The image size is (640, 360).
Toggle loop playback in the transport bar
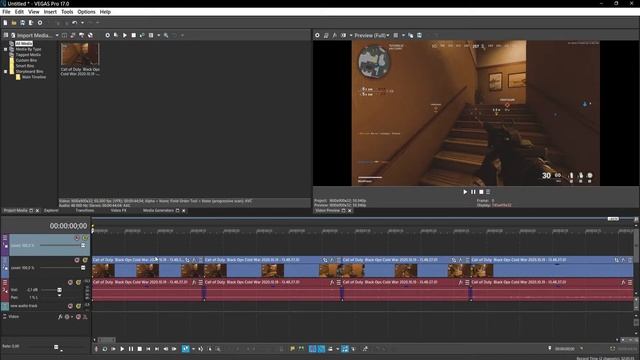pos(105,349)
